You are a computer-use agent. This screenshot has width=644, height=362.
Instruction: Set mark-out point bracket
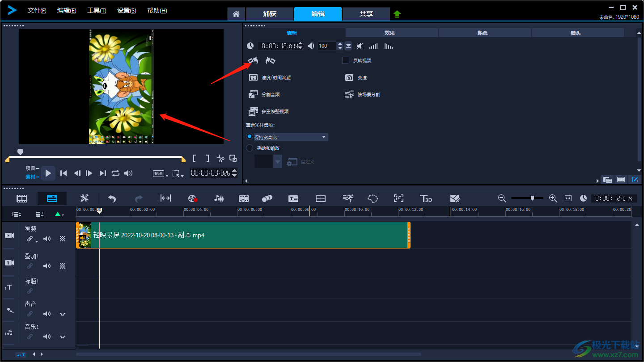pos(207,158)
